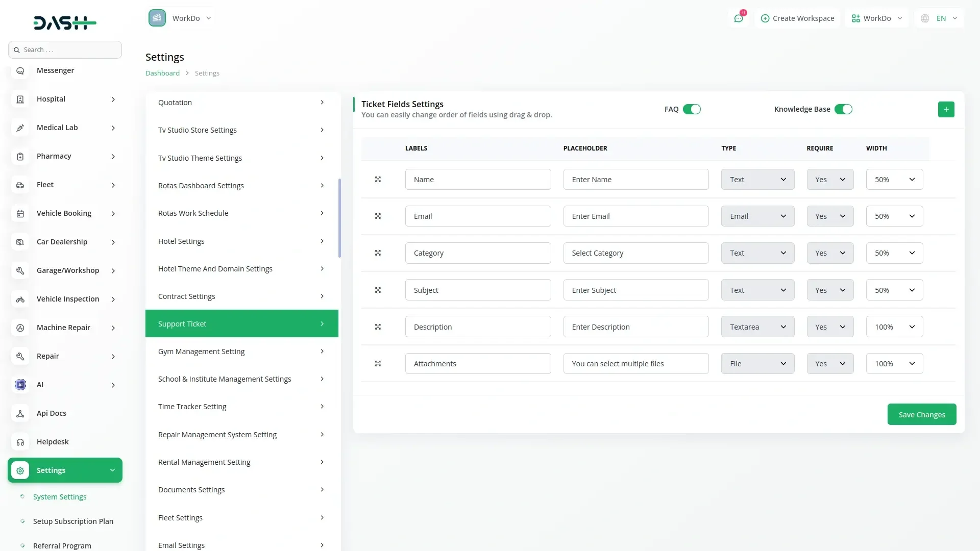Image resolution: width=980 pixels, height=551 pixels.
Task: Click the green plus add field icon
Action: [x=946, y=109]
